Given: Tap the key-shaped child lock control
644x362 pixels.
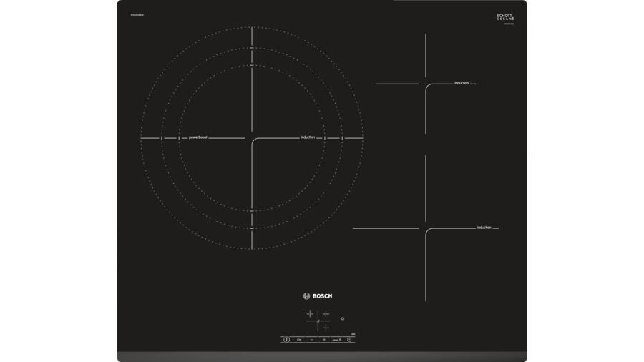Looking at the screenshot, I should point(299,340).
